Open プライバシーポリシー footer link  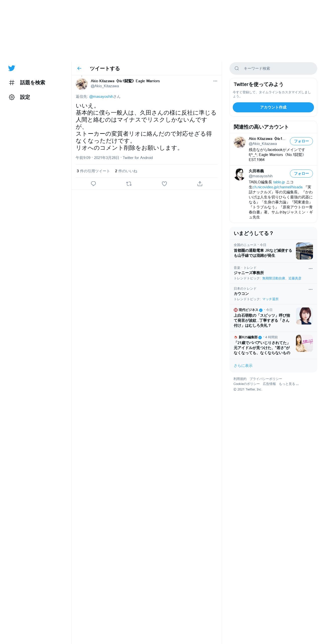(x=266, y=379)
